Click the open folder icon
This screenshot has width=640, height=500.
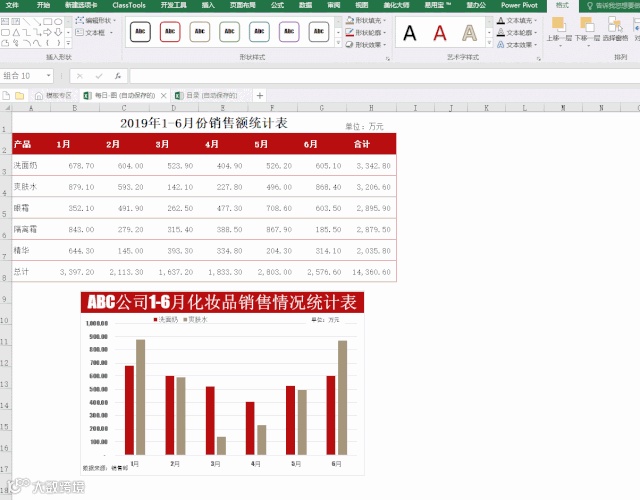click(x=19, y=96)
